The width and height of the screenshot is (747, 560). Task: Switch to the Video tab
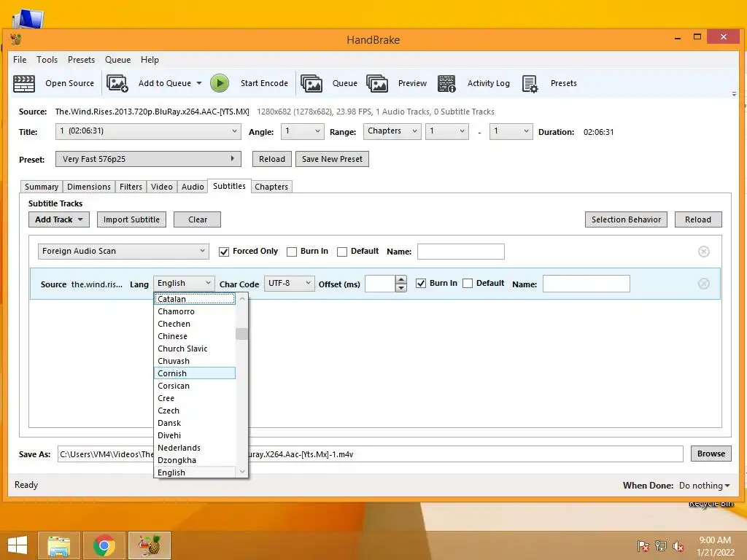(x=161, y=187)
